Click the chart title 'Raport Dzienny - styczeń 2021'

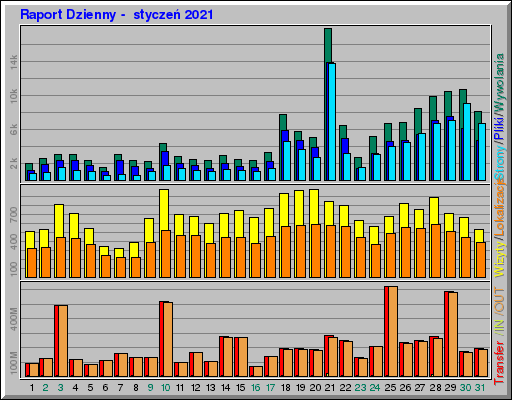[x=116, y=15]
